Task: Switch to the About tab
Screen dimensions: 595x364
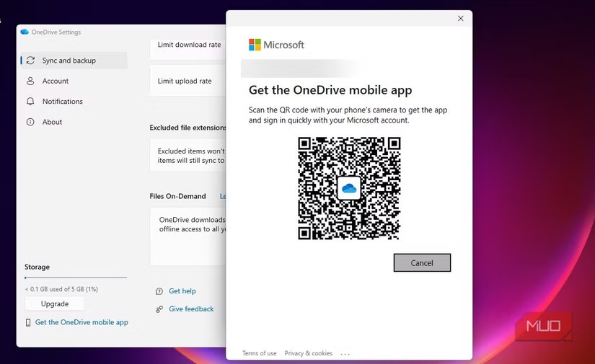Action: 52,122
